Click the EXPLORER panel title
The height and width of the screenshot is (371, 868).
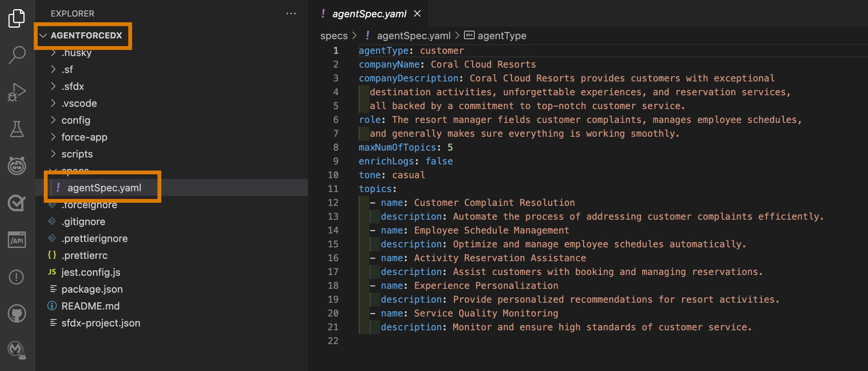(72, 13)
